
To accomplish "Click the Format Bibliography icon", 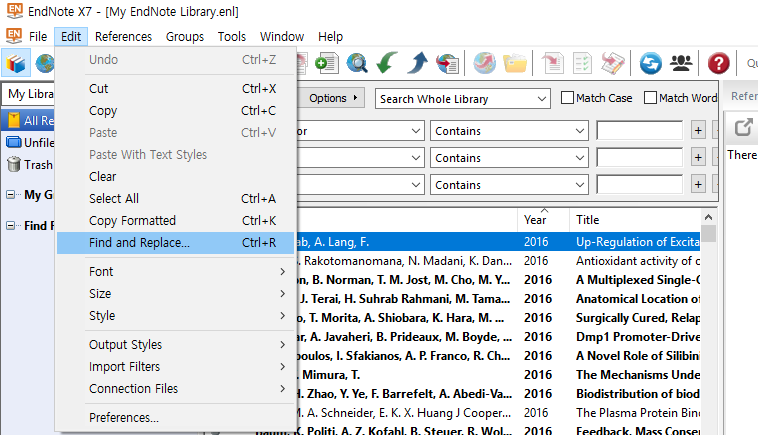I will 583,63.
